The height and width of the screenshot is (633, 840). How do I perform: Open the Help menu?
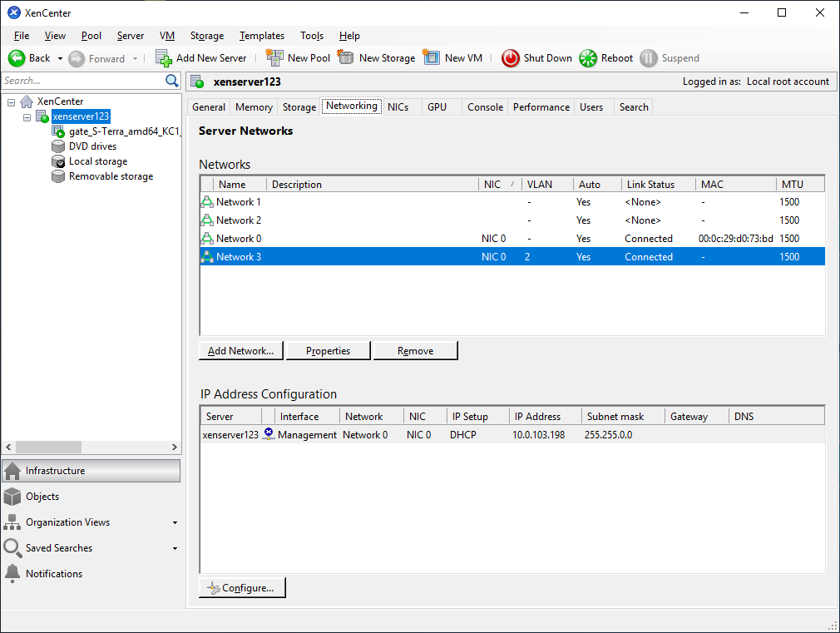coord(349,36)
